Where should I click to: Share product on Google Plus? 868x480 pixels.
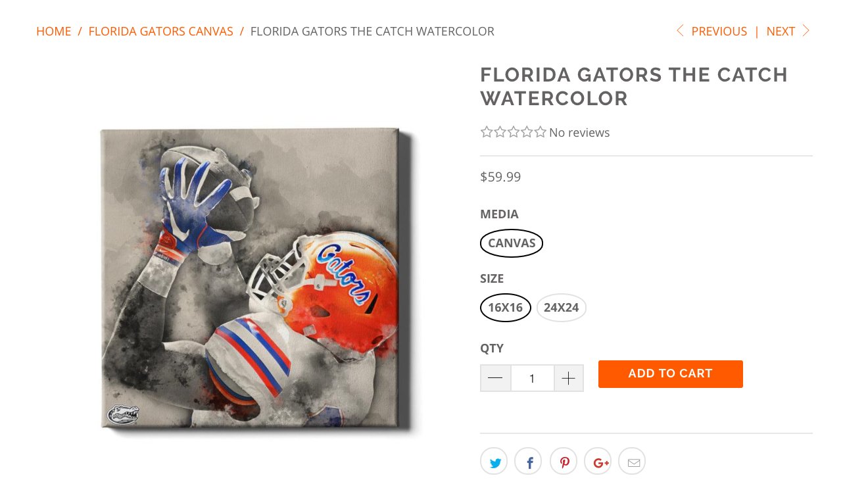(598, 462)
